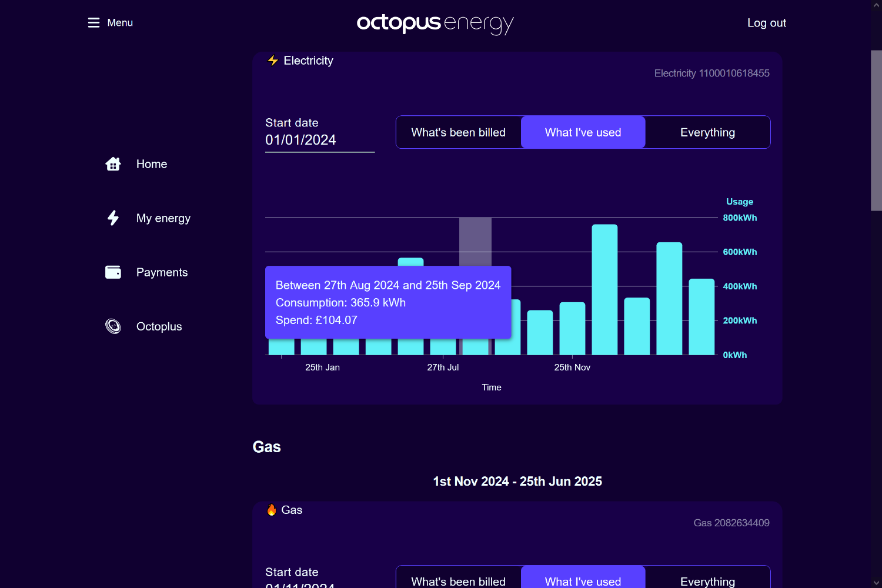Click the 'Electricity 1100010618455' meter text
The height and width of the screenshot is (588, 882).
pyautogui.click(x=711, y=73)
